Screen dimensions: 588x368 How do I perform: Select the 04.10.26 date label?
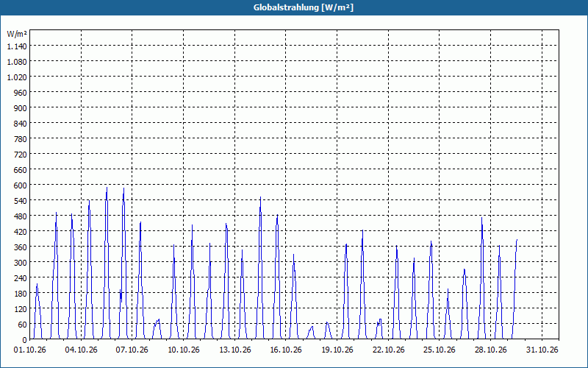81,350
